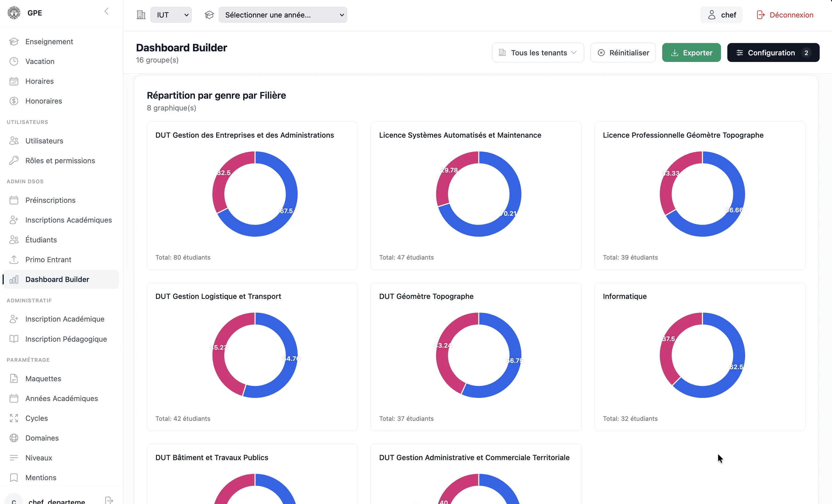Click the Configuration badge showing 2
832x504 pixels.
point(806,53)
